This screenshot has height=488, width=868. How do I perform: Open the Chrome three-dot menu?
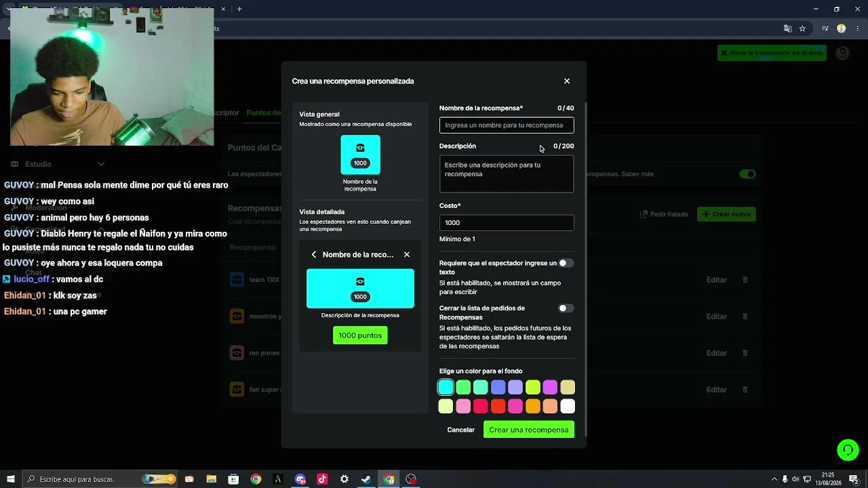(857, 28)
